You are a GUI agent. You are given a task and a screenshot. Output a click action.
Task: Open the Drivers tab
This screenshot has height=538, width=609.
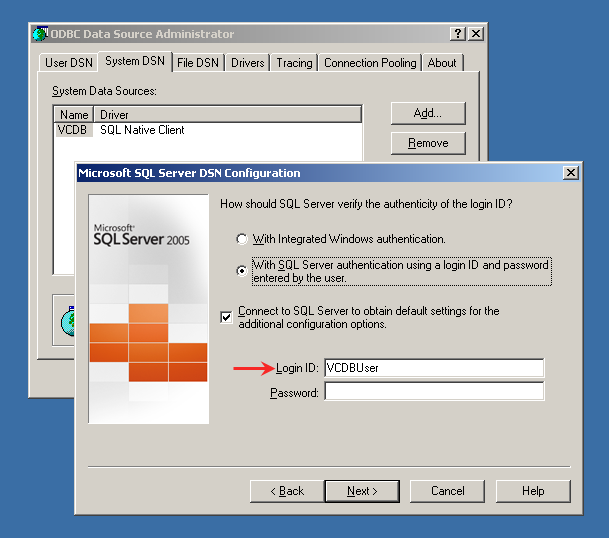tap(248, 63)
